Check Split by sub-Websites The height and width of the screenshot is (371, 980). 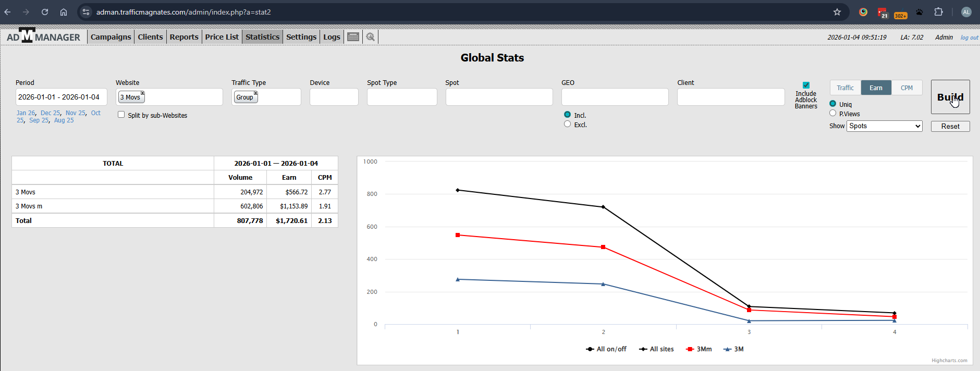click(x=121, y=115)
